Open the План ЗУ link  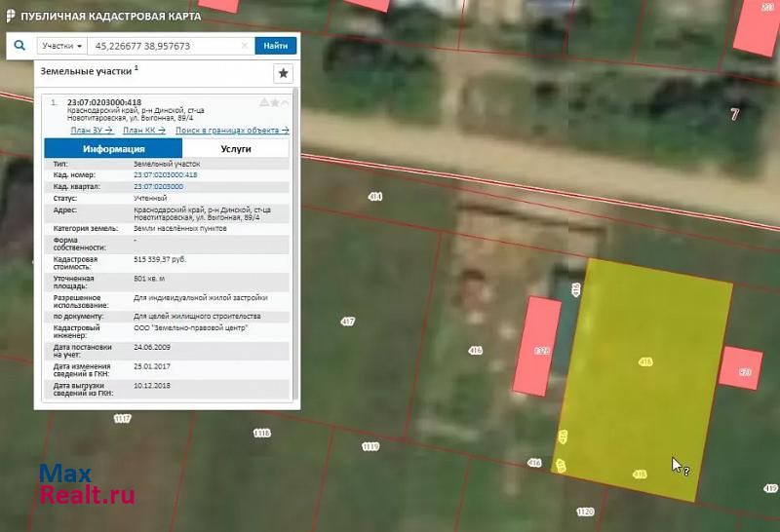click(x=91, y=130)
